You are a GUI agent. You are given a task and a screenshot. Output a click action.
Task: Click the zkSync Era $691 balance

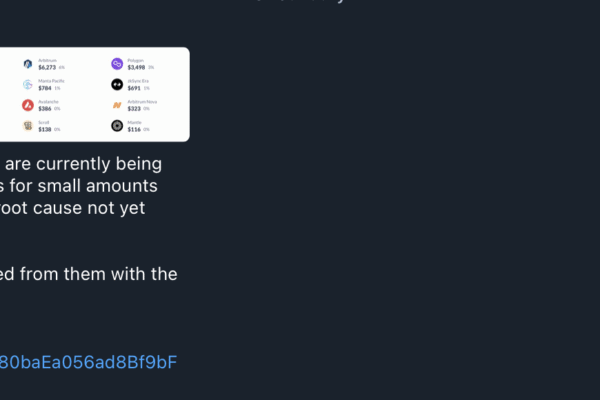click(134, 88)
